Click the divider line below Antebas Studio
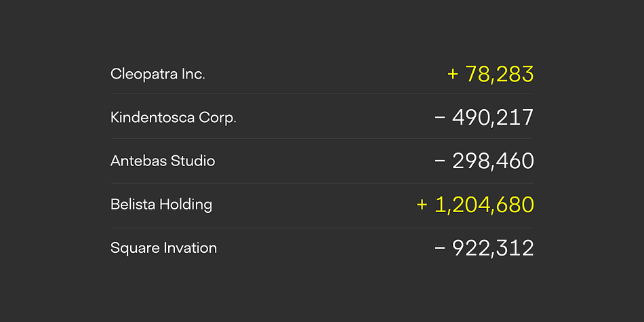The height and width of the screenshot is (322, 644). pos(322,183)
